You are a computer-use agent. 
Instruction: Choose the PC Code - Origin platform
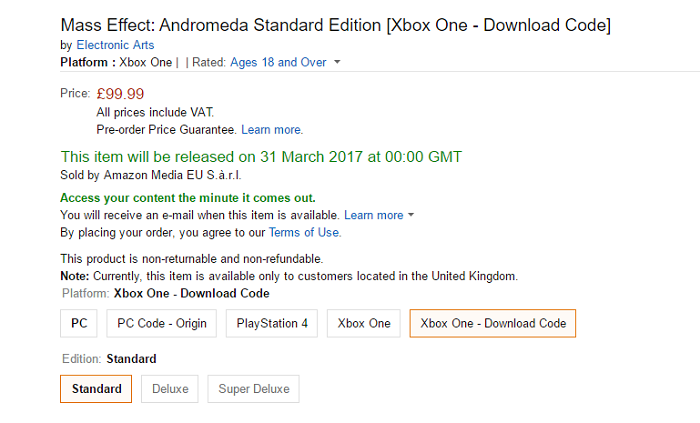coord(162,323)
